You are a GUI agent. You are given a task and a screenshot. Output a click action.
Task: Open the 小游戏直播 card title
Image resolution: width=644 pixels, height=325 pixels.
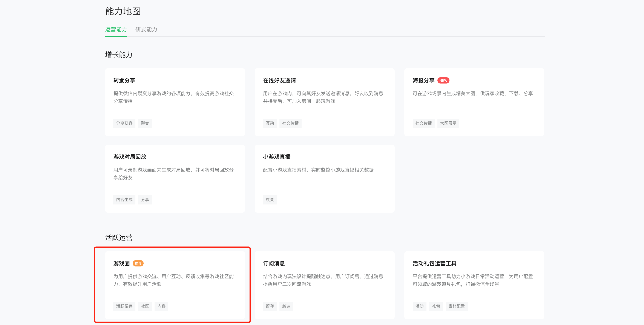coord(276,157)
